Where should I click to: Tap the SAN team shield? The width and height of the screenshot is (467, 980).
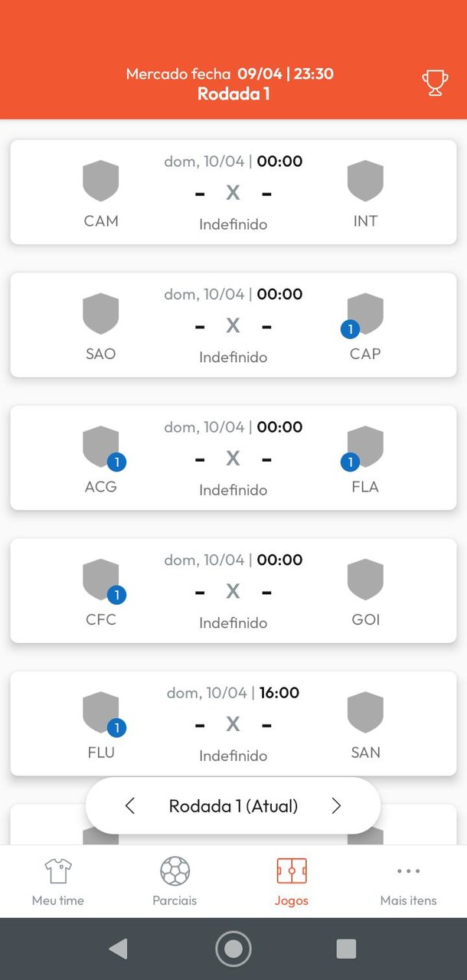tap(365, 712)
